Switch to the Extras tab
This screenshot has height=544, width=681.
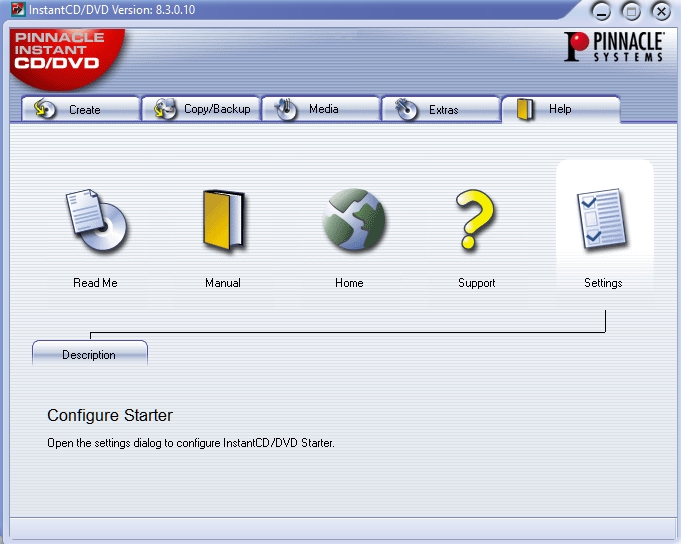[x=441, y=109]
